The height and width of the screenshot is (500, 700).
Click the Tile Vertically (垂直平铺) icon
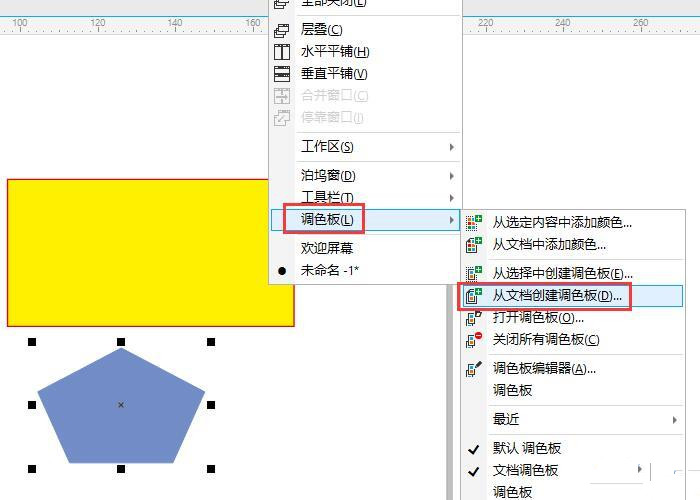point(282,74)
